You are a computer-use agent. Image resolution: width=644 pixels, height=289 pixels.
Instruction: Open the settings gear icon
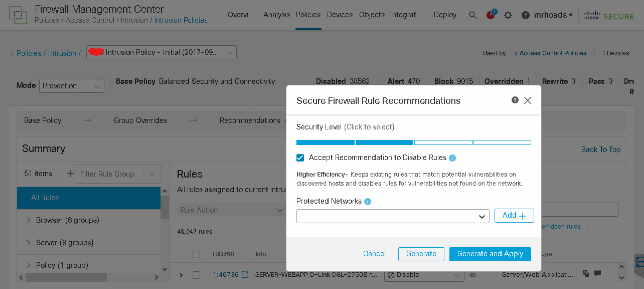pyautogui.click(x=508, y=16)
